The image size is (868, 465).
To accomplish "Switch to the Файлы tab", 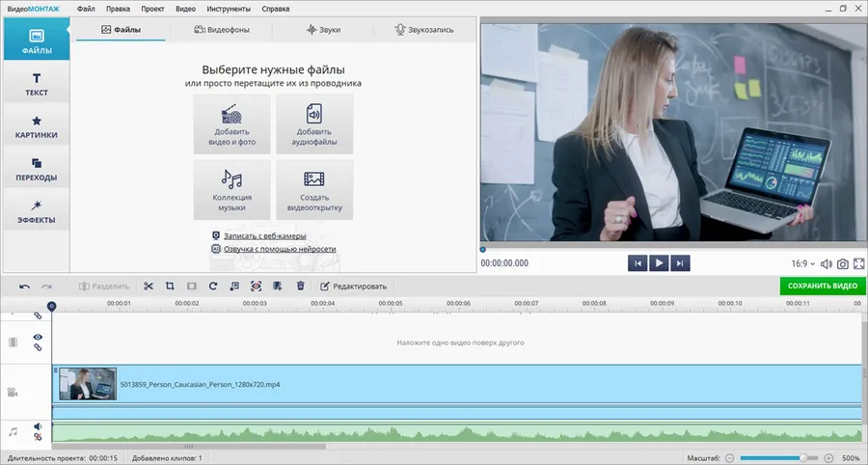I will pos(121,29).
